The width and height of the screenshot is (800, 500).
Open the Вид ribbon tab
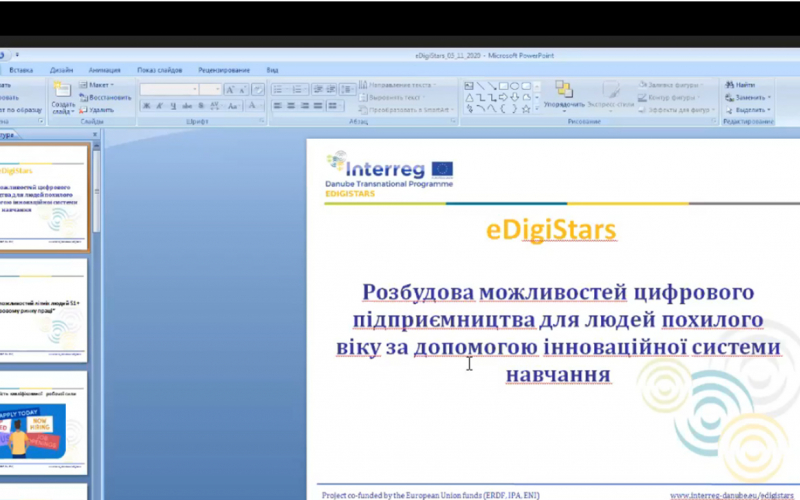tap(272, 70)
